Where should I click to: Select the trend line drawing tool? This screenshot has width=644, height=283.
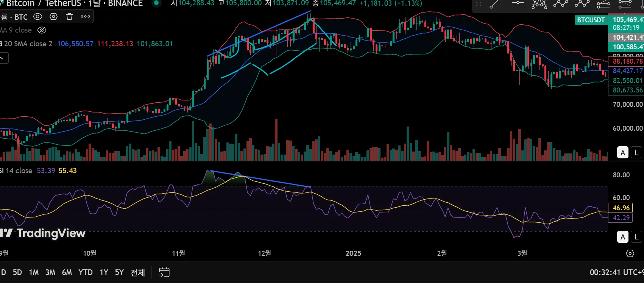pos(495,4)
